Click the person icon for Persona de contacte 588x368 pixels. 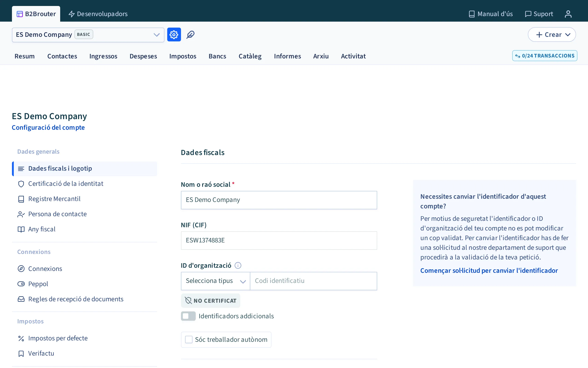(x=21, y=214)
